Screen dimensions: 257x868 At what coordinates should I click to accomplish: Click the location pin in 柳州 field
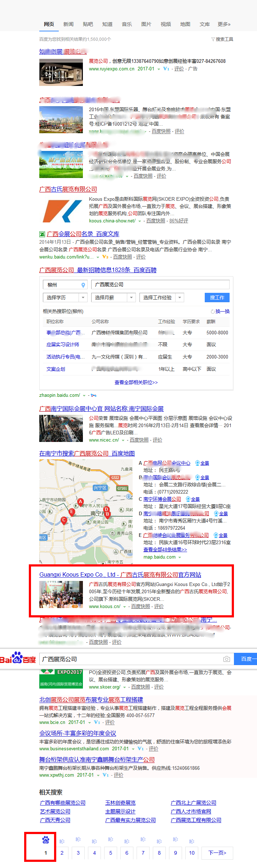tap(83, 285)
